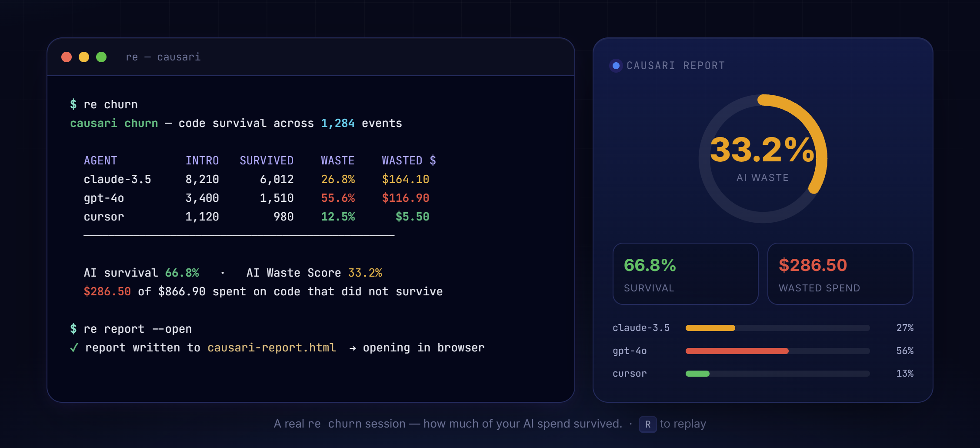Click the 'WASTED $' column header
Image resolution: width=980 pixels, height=448 pixels.
(x=409, y=160)
